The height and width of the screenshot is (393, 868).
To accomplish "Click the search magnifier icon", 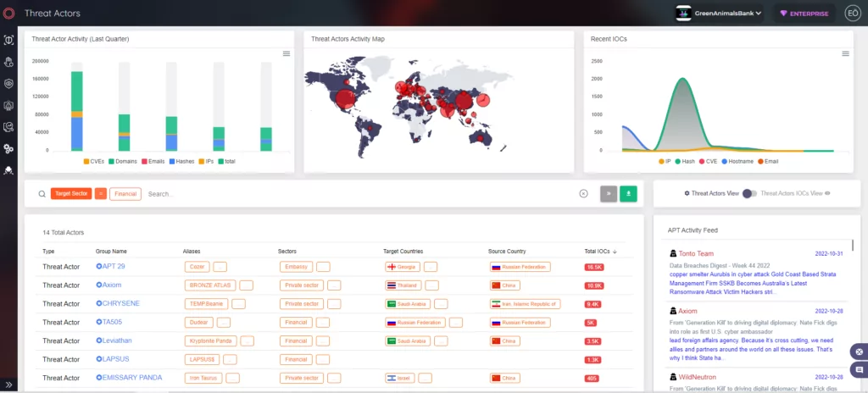I will pos(42,194).
